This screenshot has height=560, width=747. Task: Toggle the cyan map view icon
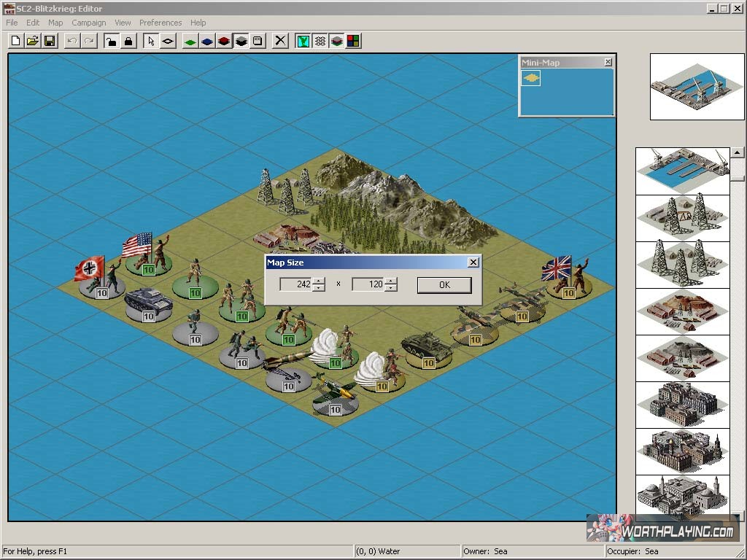point(303,41)
